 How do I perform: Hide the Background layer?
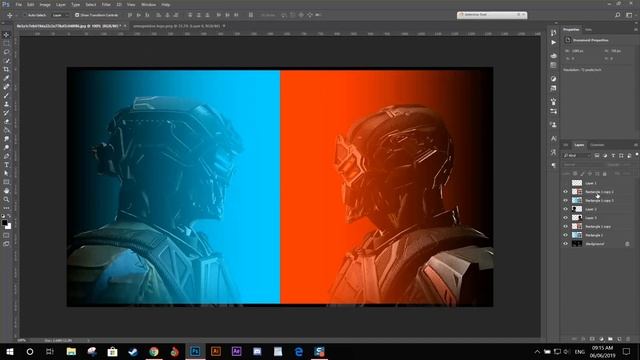point(566,244)
